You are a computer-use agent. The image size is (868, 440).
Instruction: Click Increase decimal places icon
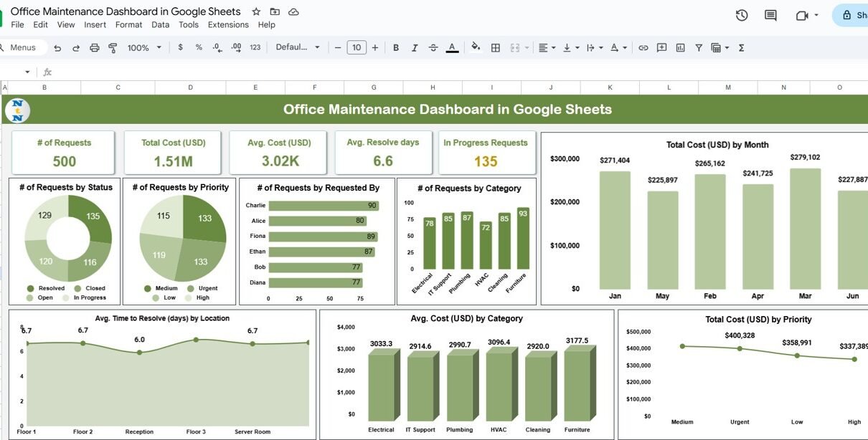tap(236, 47)
